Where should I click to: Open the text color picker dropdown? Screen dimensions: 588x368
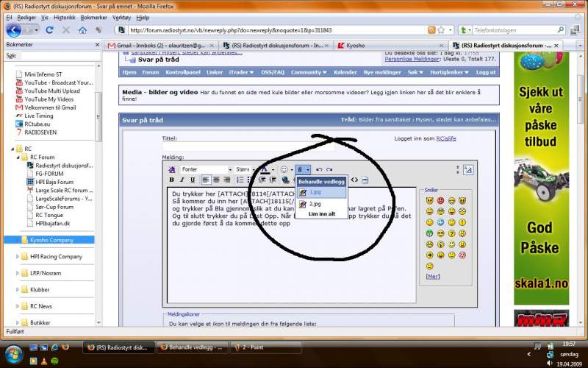pyautogui.click(x=273, y=169)
